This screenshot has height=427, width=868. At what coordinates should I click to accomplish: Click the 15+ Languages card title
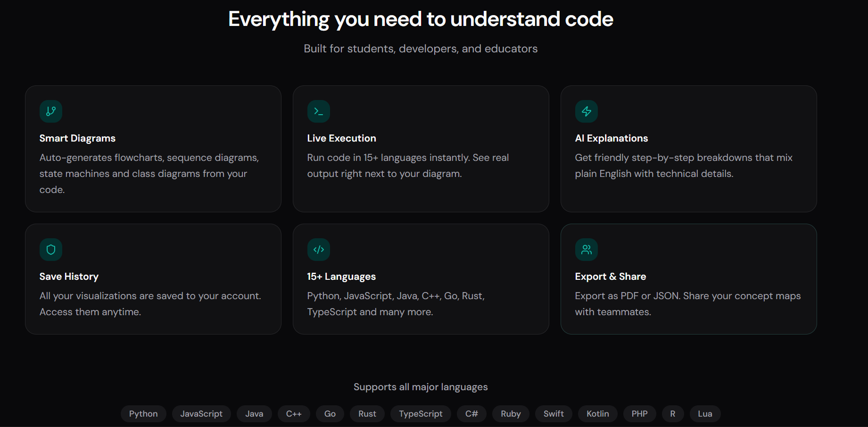coord(341,276)
